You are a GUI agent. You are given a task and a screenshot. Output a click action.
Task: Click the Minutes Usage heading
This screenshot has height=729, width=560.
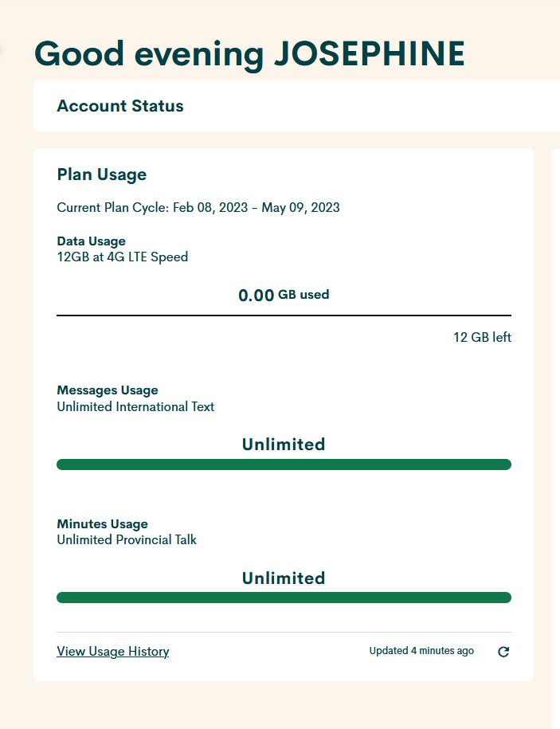click(100, 523)
